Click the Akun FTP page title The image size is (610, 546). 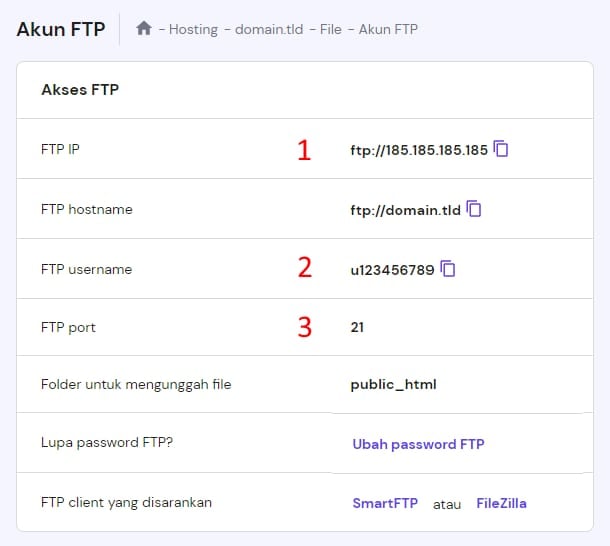(61, 28)
